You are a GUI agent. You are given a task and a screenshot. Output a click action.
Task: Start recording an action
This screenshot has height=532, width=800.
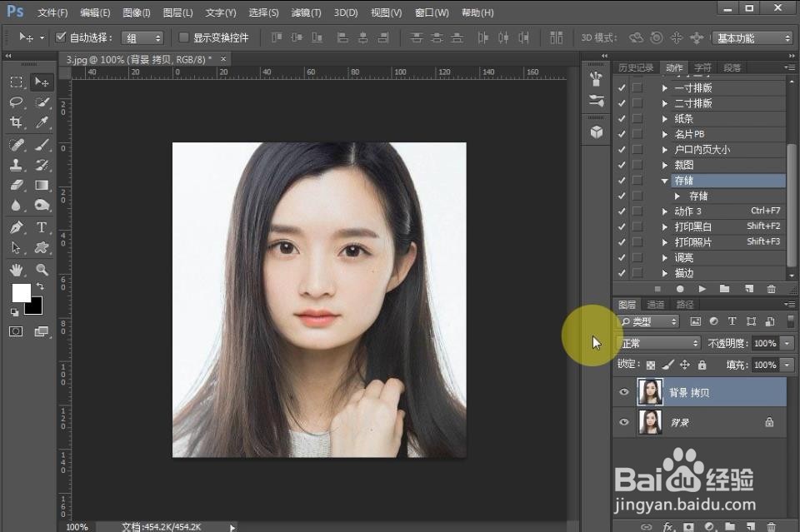680,289
